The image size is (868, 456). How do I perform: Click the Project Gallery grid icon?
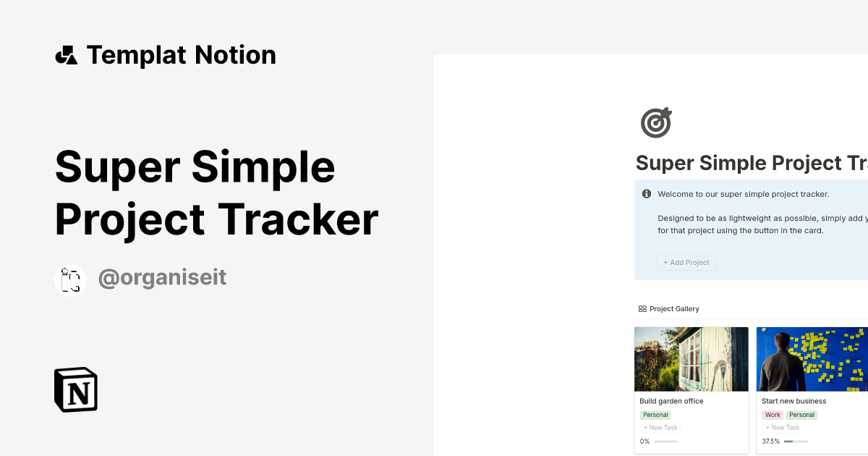[x=642, y=308]
